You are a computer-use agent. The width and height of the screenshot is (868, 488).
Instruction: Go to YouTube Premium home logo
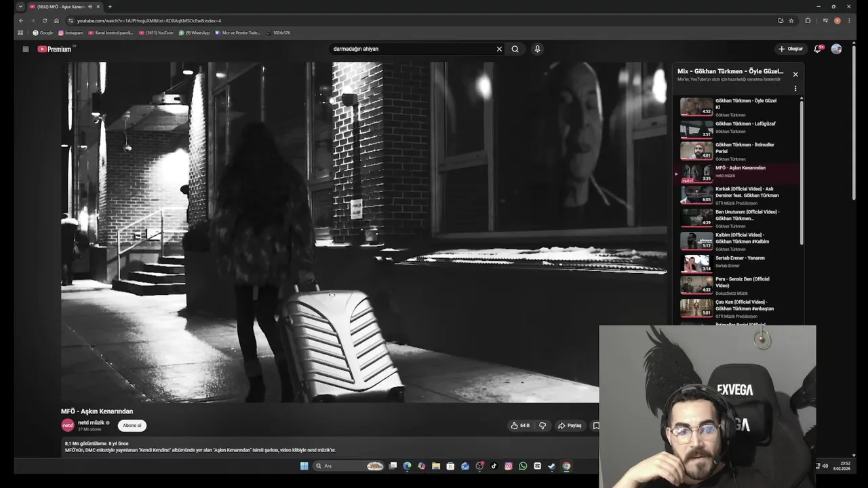click(x=55, y=49)
